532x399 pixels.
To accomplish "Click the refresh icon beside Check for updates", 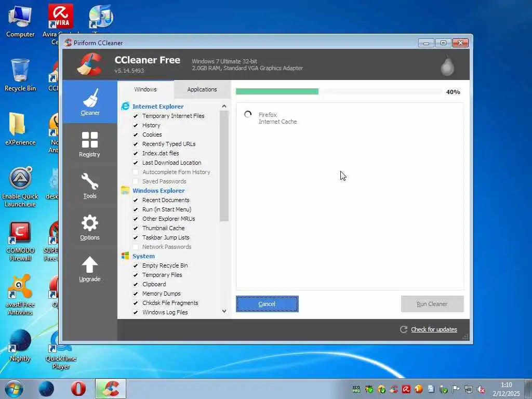I will [403, 329].
